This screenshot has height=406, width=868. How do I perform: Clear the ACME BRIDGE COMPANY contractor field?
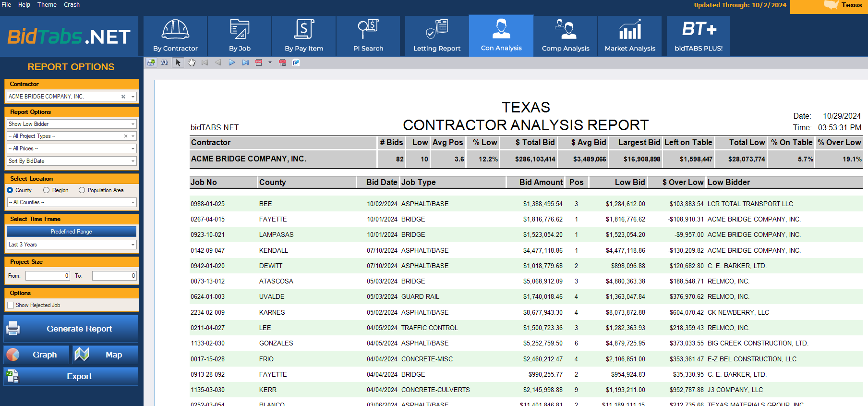point(123,97)
